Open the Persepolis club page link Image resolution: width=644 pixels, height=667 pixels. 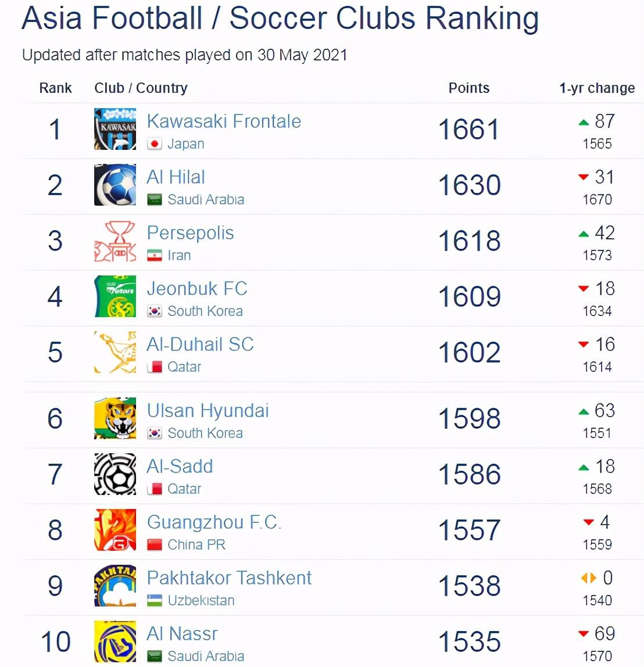190,233
